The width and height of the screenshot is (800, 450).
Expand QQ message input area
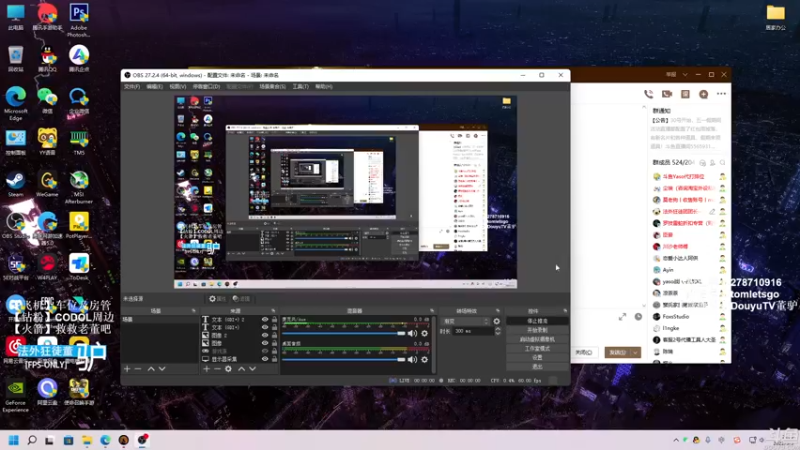click(x=622, y=317)
